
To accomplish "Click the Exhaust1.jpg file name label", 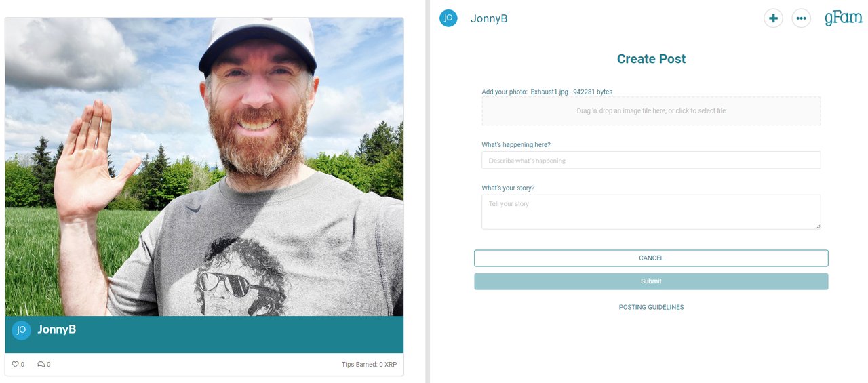I will coord(551,92).
